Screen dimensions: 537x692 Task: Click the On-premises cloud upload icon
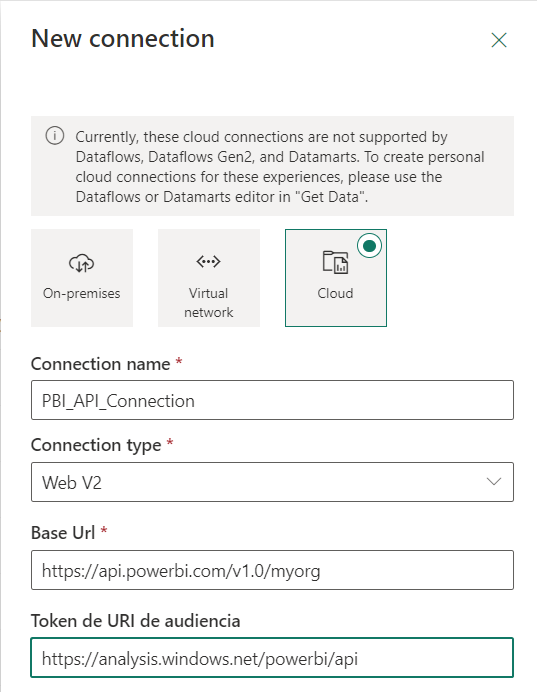81,263
